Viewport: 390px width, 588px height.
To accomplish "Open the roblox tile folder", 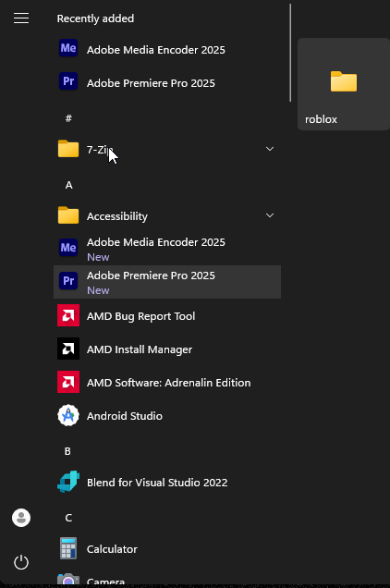I will point(344,84).
